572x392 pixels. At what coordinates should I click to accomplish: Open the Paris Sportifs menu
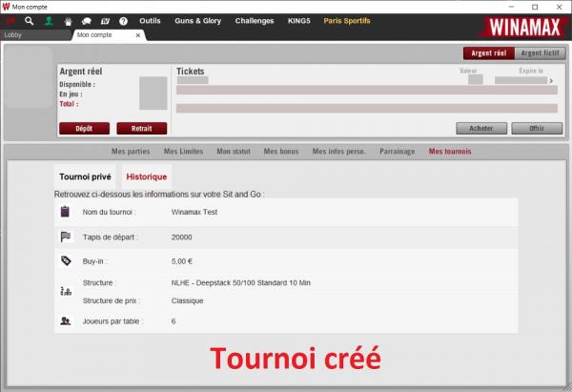347,21
